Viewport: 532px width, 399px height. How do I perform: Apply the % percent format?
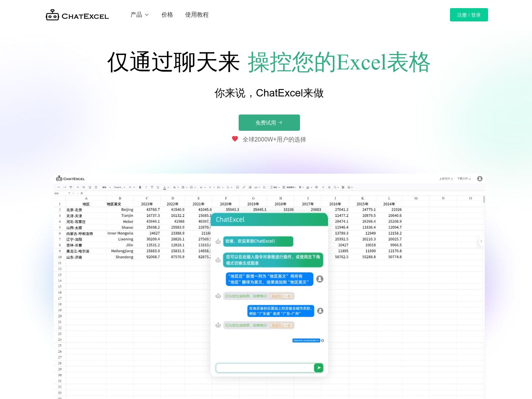(x=83, y=187)
